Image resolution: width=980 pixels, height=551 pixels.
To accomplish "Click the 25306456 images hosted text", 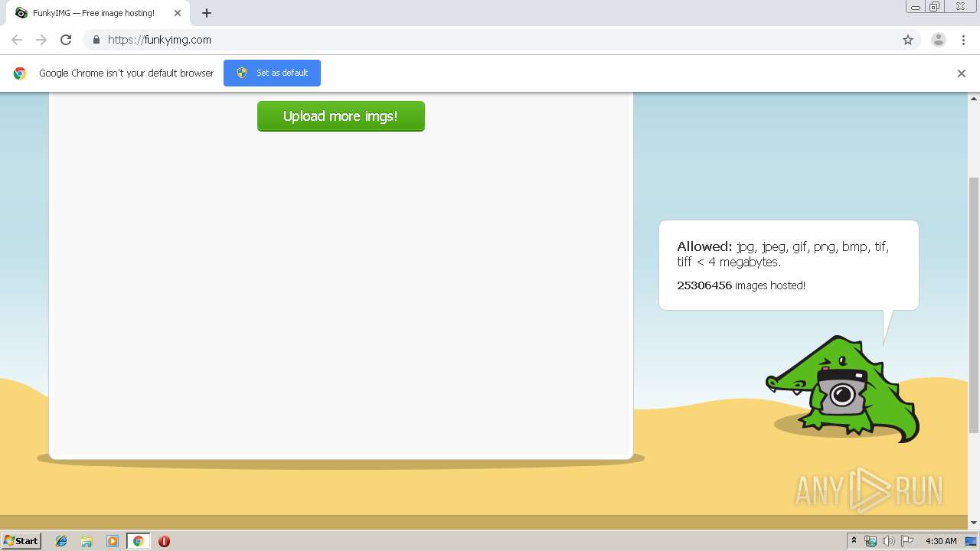I will (741, 285).
